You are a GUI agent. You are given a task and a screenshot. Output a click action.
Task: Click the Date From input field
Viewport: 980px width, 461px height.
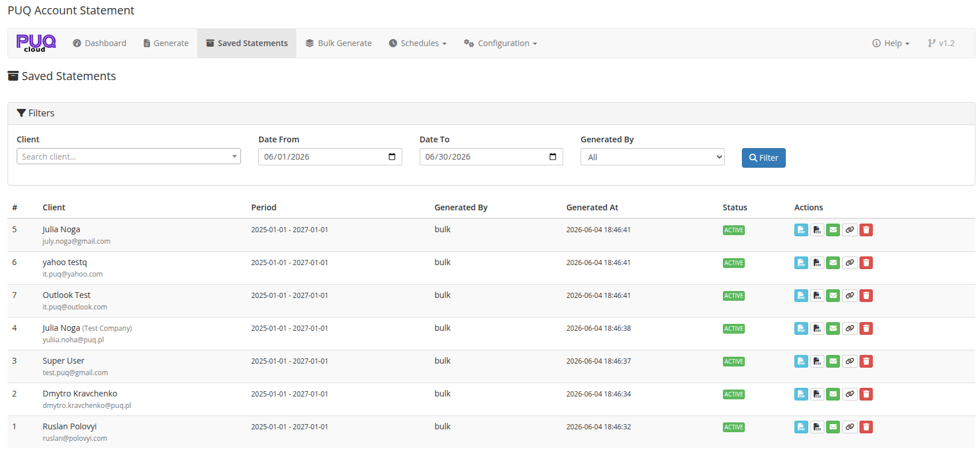(330, 157)
